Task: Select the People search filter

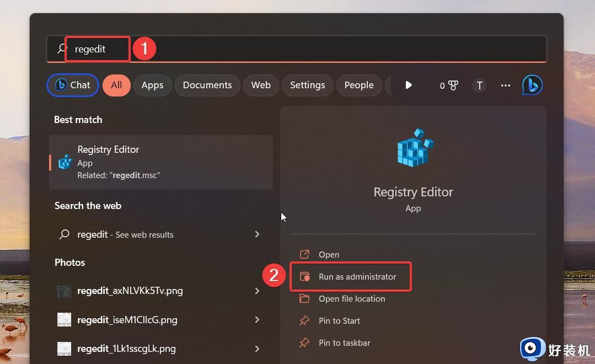Action: (x=359, y=85)
